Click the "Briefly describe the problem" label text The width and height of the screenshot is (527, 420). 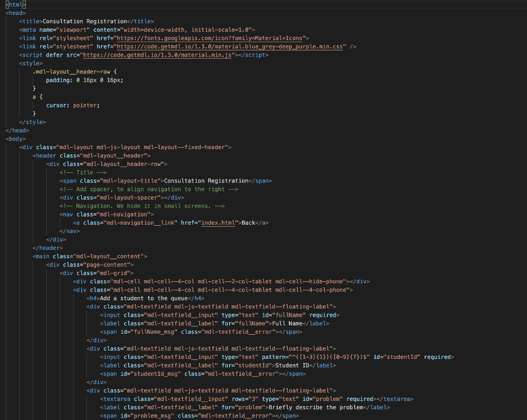316,408
